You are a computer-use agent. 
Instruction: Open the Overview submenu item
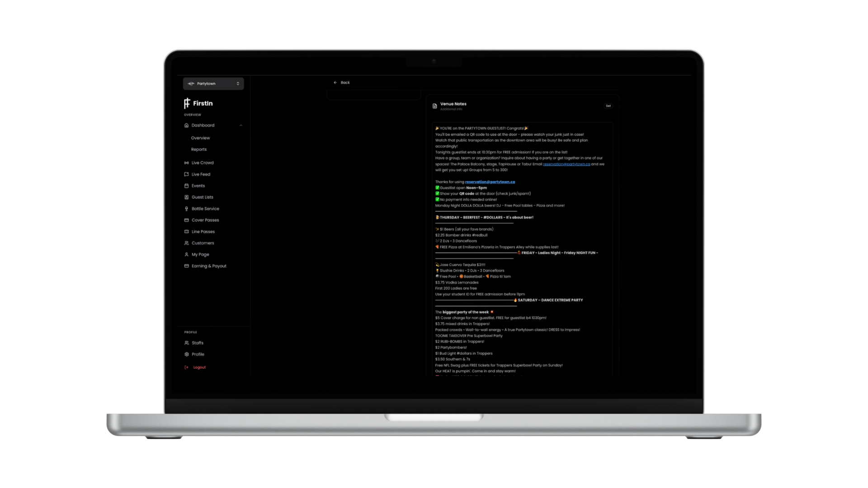200,138
